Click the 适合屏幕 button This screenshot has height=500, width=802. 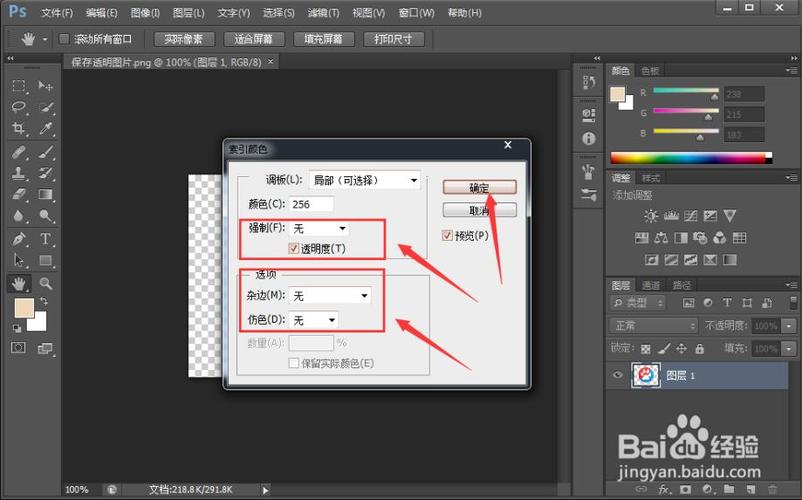pyautogui.click(x=253, y=39)
